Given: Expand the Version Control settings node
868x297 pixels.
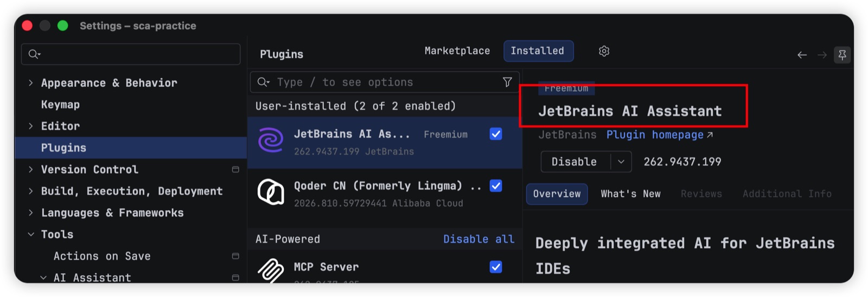Looking at the screenshot, I should point(30,169).
